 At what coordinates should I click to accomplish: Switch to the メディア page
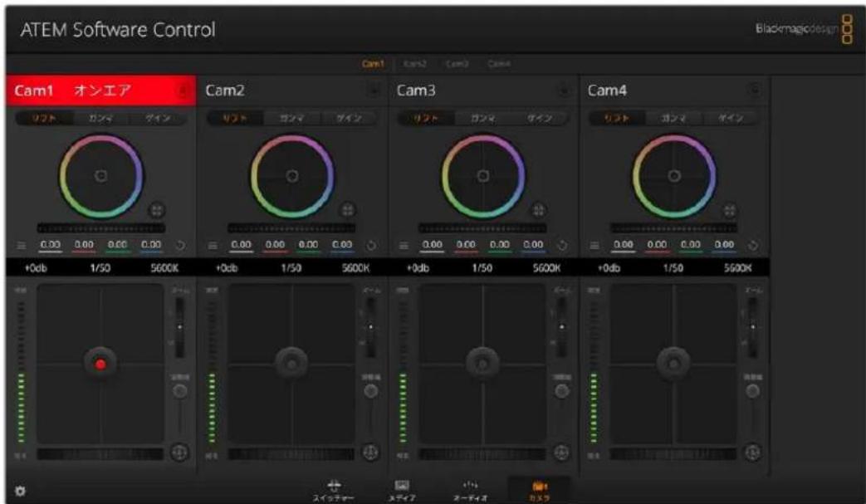click(402, 491)
